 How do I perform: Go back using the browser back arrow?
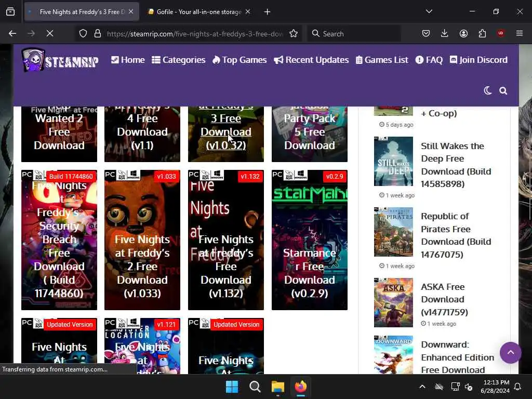12,33
